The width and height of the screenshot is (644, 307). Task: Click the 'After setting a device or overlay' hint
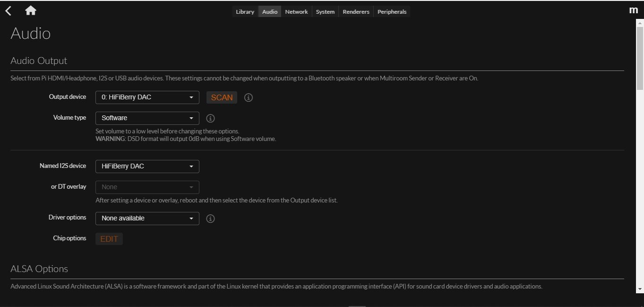(216, 200)
